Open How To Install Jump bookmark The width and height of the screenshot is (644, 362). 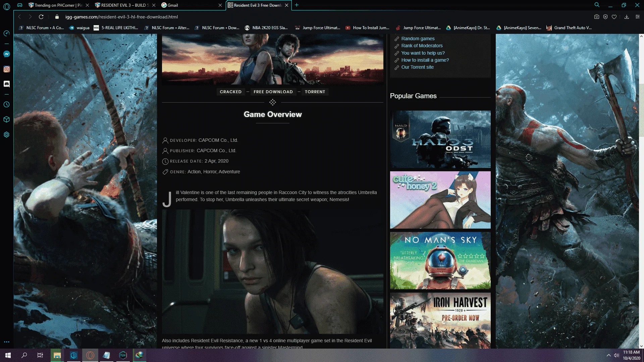[367, 28]
